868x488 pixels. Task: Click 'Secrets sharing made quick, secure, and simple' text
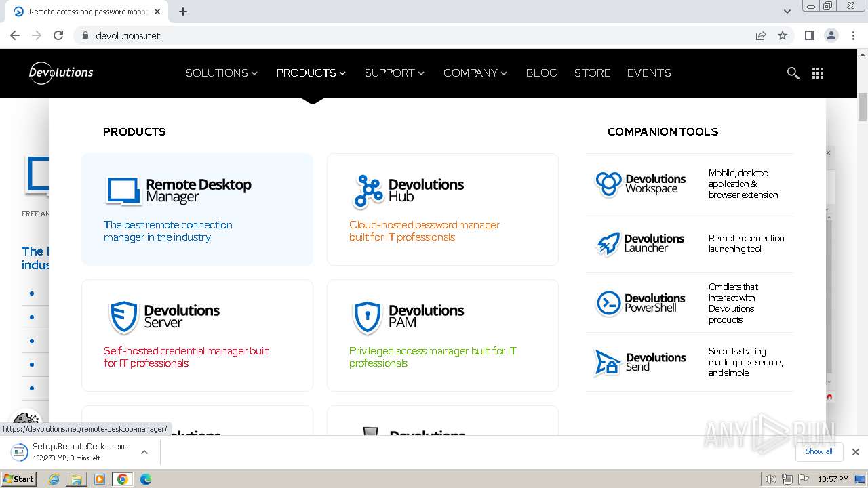tap(745, 363)
